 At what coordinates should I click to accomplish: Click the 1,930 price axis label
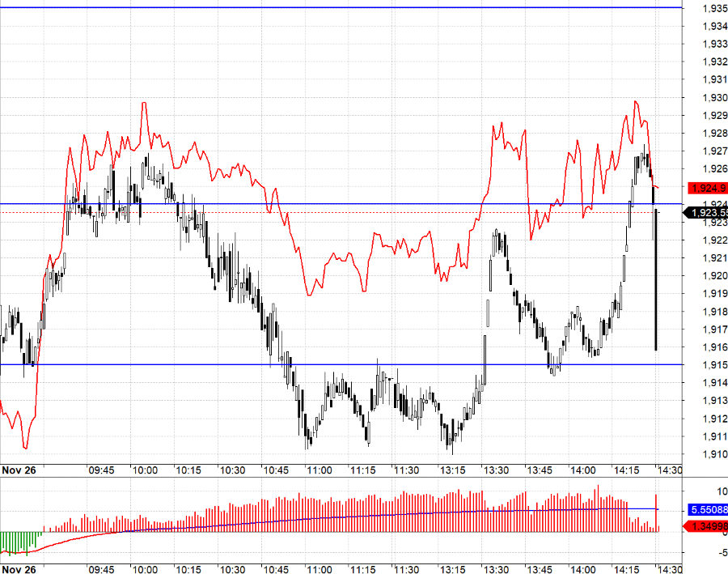pos(713,97)
